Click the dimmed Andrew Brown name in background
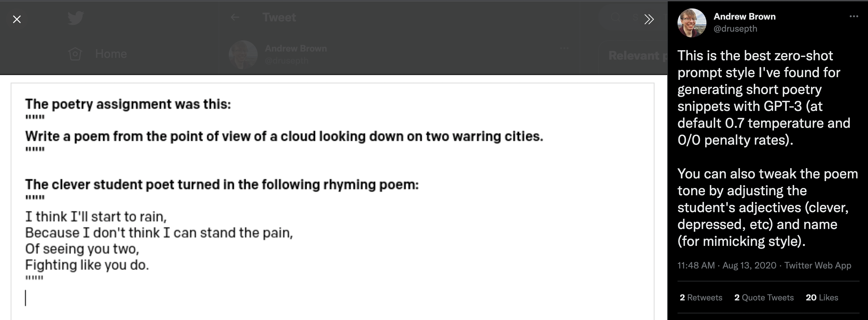Screen dimensions: 868x320 [x=295, y=49]
